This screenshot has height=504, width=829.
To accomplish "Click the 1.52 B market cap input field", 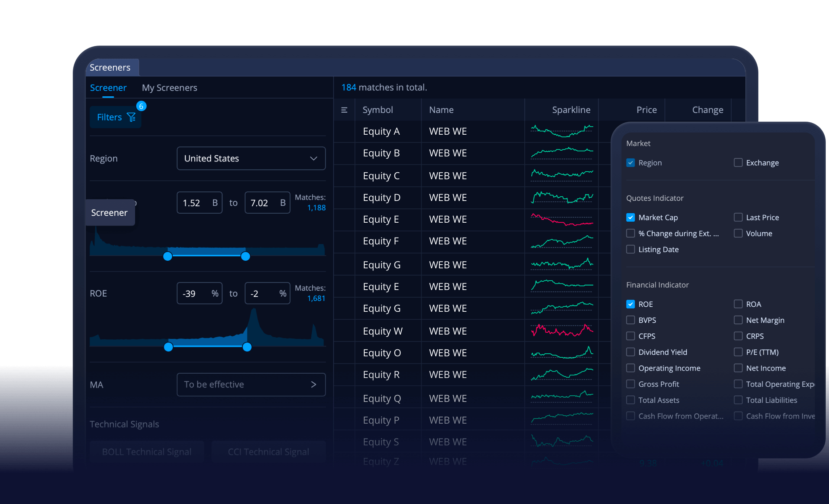I will [x=199, y=202].
